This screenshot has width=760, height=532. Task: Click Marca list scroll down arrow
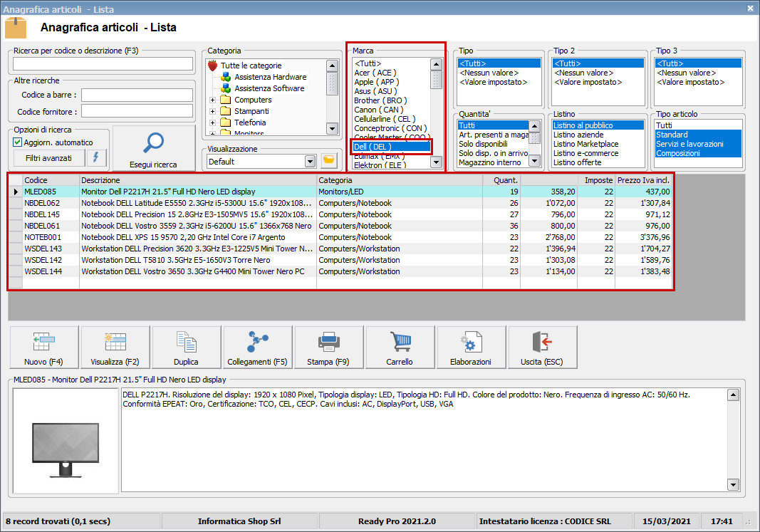pos(436,162)
